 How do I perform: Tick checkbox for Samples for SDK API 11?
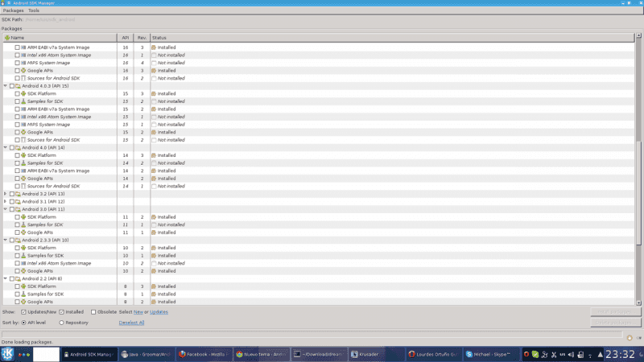(17, 224)
